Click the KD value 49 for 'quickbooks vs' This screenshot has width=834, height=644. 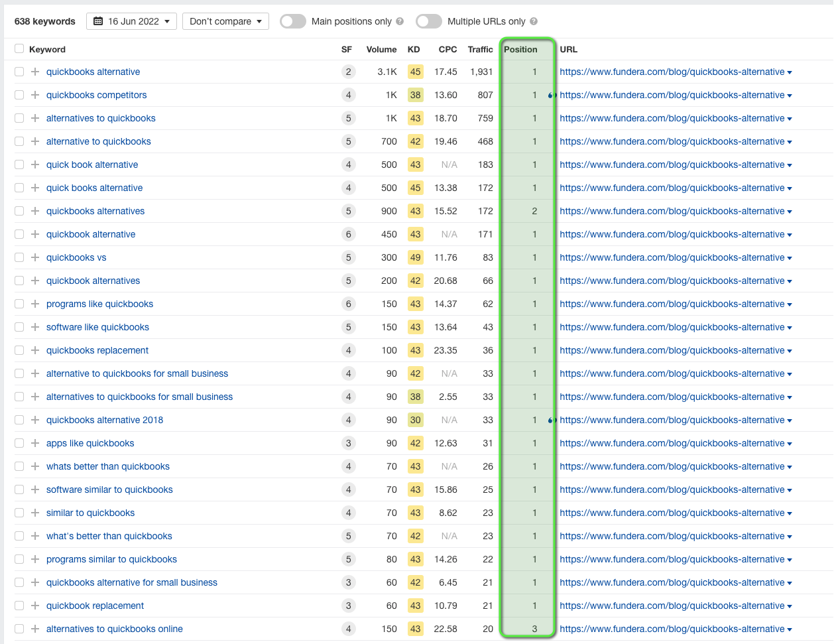[x=416, y=257]
